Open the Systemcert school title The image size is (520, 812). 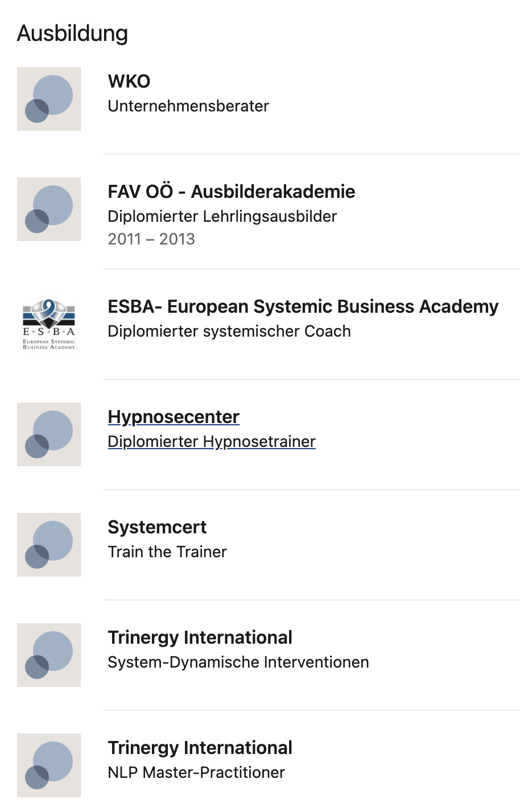(157, 527)
